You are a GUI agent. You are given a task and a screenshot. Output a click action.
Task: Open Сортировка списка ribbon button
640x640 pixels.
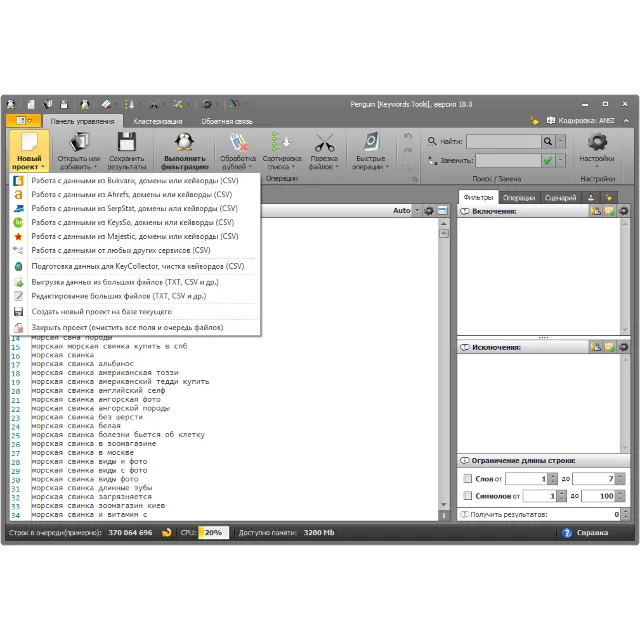click(x=282, y=151)
